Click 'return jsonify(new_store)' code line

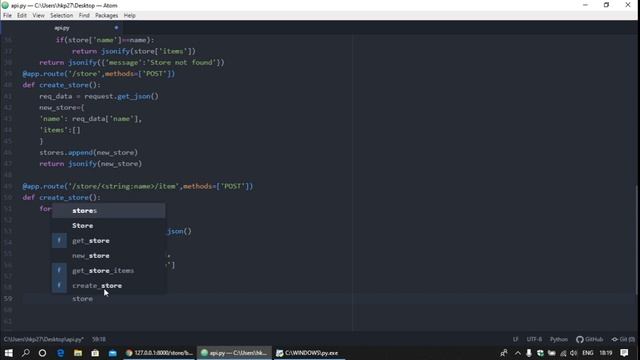[x=91, y=164]
